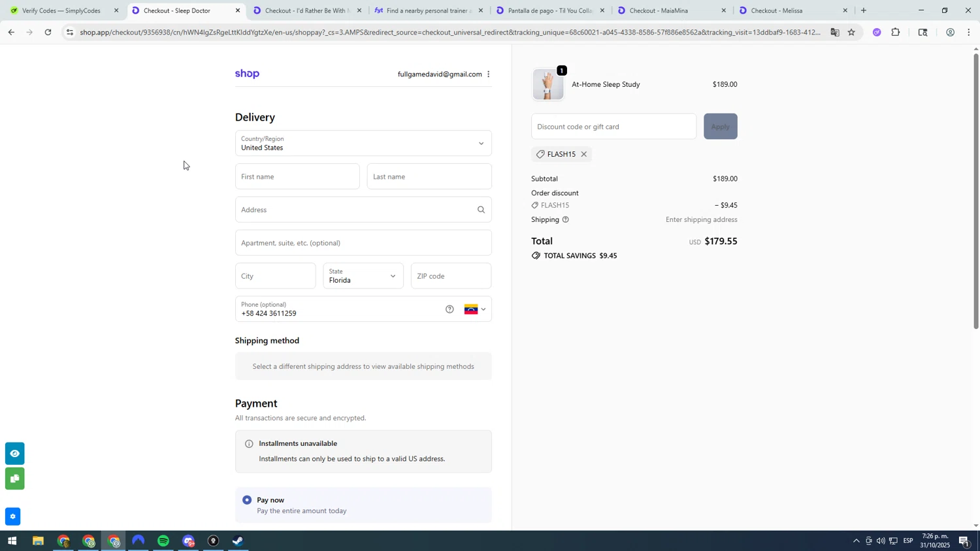Open new browser tab plus button

(864, 10)
